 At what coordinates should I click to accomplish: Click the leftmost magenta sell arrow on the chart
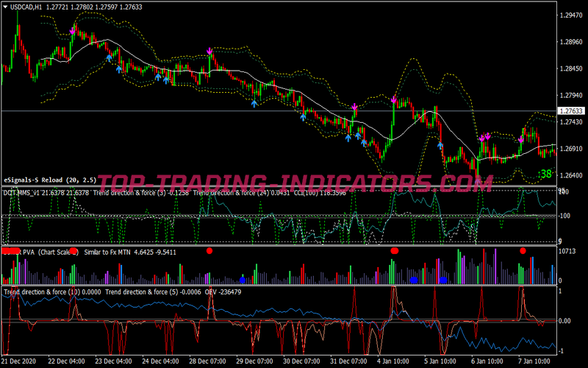[72, 32]
